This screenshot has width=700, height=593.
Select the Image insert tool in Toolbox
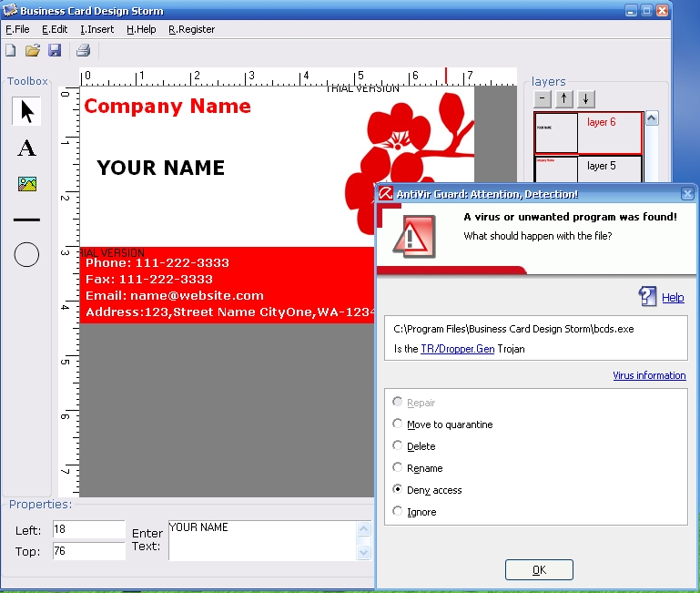point(27,184)
